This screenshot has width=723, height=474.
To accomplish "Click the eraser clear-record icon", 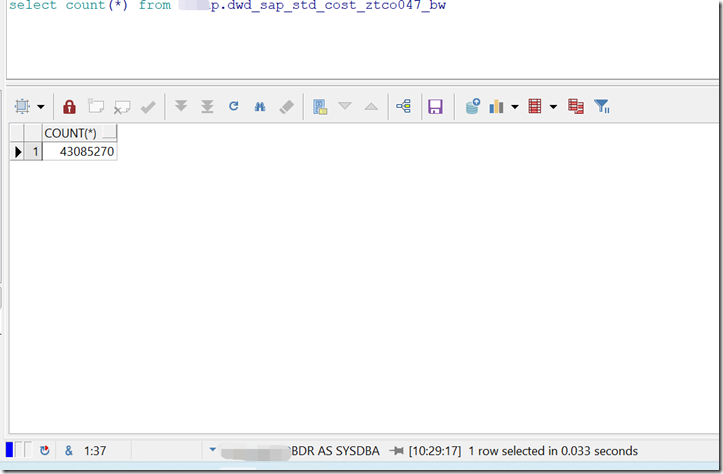I will point(286,107).
